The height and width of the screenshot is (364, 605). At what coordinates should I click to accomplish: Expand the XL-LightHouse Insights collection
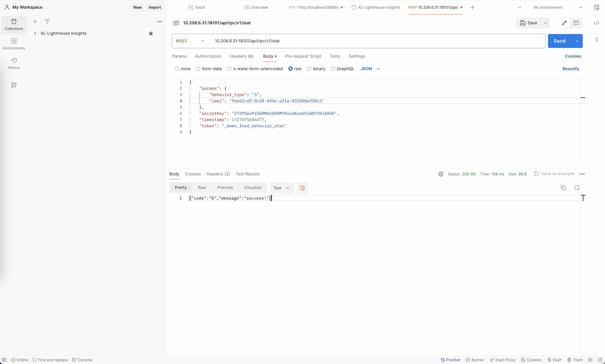click(35, 33)
